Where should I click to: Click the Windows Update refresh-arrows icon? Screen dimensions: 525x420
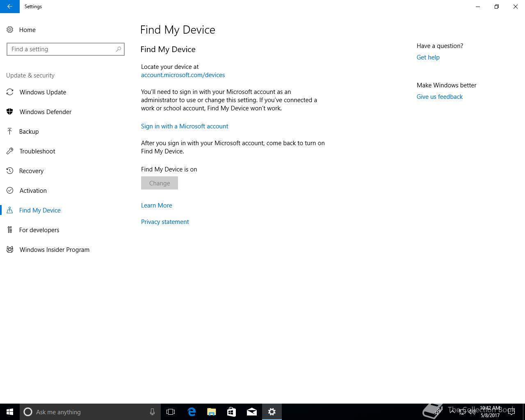[10, 92]
